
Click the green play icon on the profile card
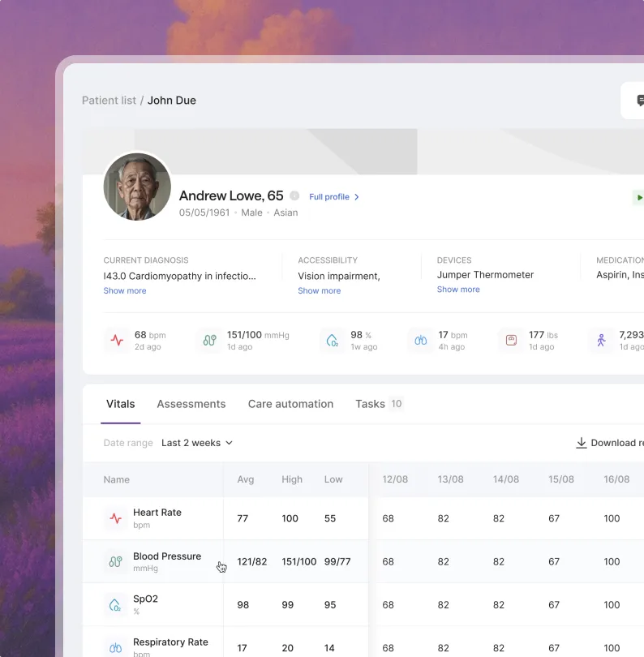click(x=639, y=197)
